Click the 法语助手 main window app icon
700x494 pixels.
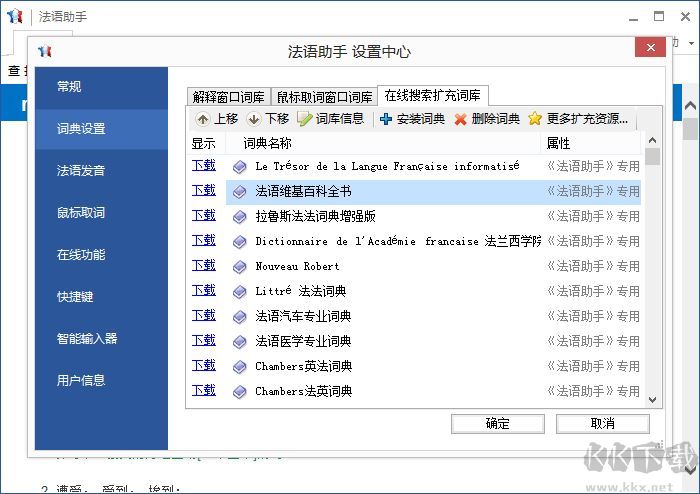tap(15, 16)
